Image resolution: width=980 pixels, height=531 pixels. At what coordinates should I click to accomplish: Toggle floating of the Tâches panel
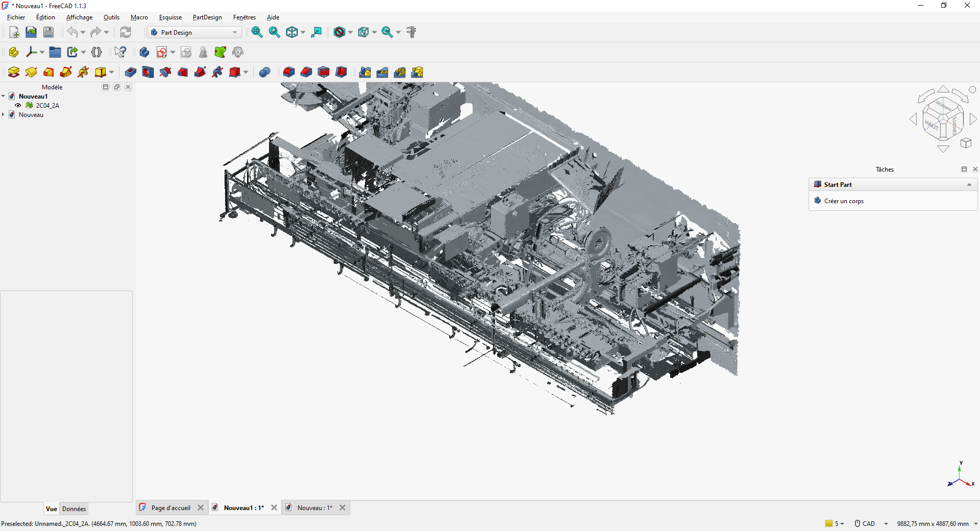pyautogui.click(x=964, y=169)
